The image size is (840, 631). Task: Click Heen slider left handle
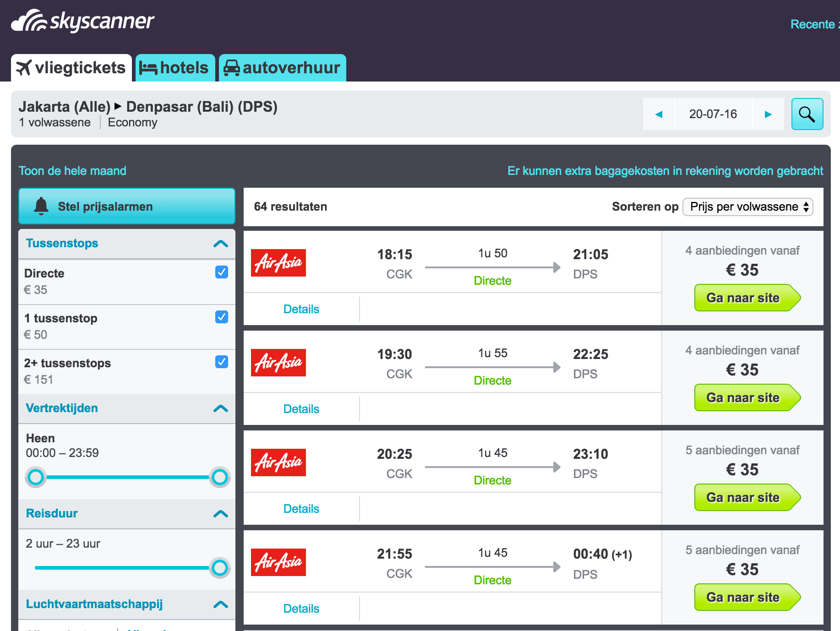pos(36,477)
